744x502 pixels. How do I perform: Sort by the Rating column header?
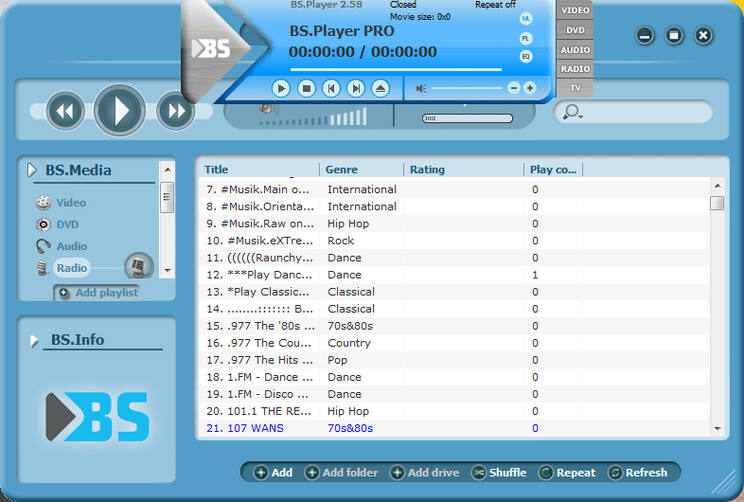(427, 169)
